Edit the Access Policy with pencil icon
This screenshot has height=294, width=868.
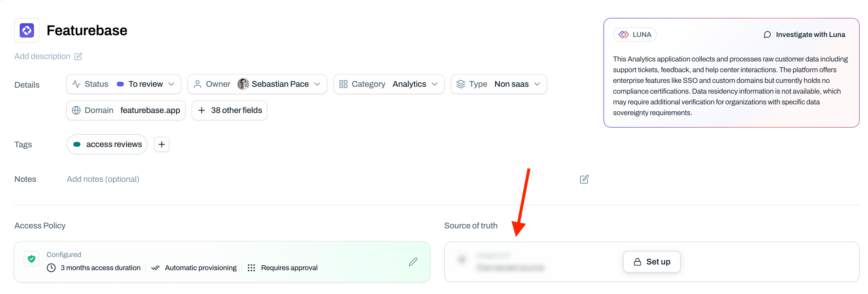coord(413,261)
